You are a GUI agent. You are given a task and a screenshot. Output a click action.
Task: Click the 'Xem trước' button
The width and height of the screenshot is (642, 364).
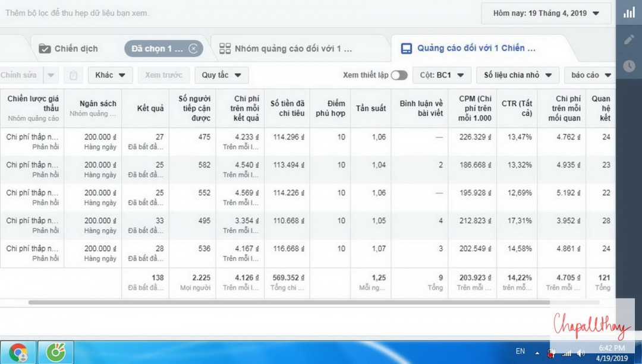click(x=163, y=75)
